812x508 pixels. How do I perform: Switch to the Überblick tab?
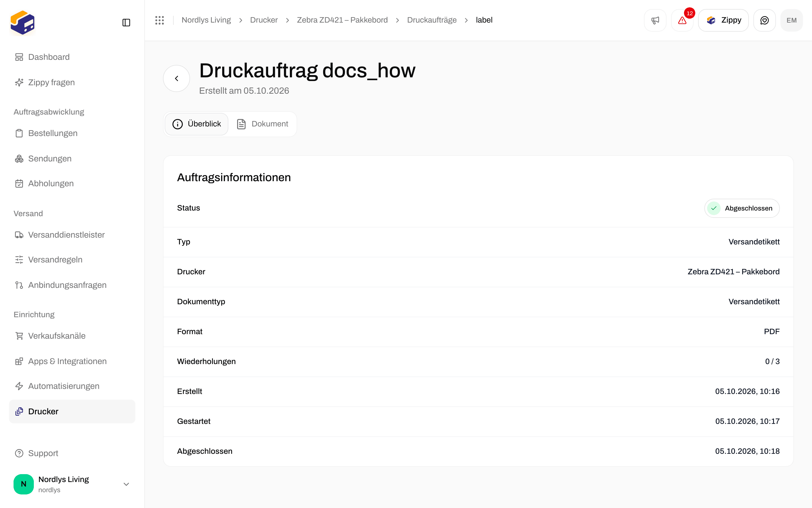coord(197,124)
